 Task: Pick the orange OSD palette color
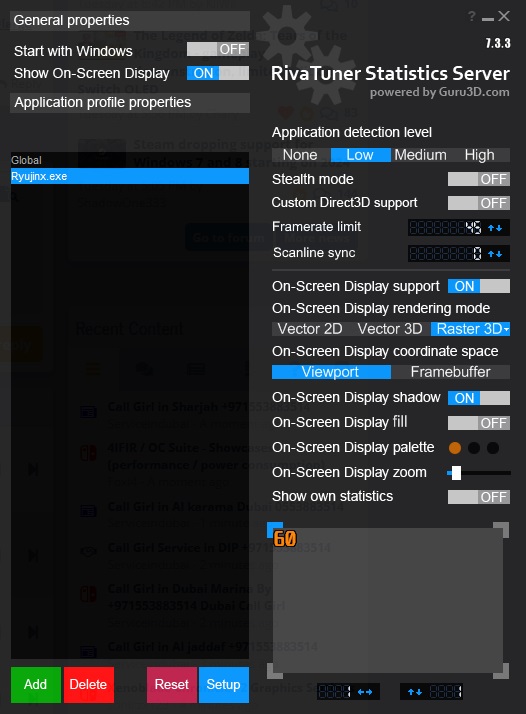pos(455,448)
